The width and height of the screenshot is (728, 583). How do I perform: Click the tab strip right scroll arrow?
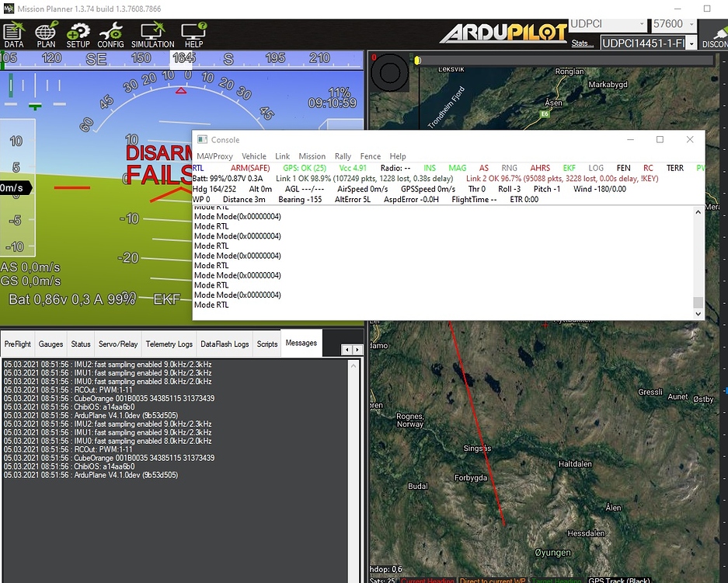357,350
